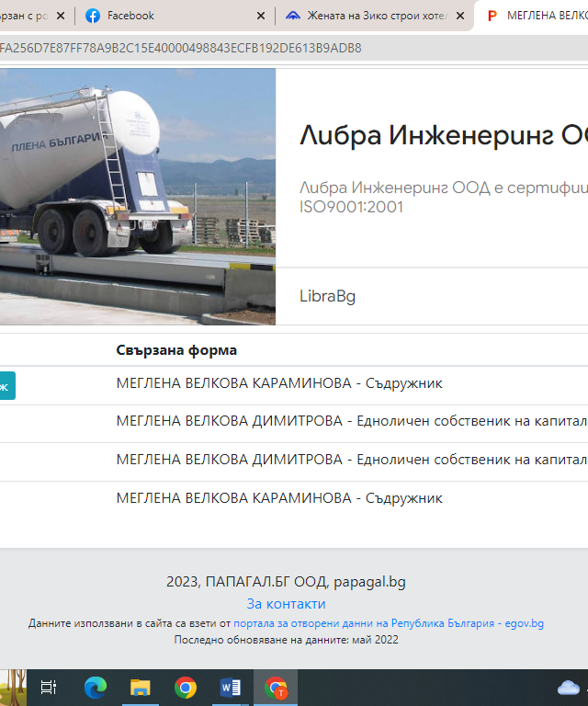Click the teal button beside first КАРАМИНОВА row
588x706 pixels.
tap(6, 385)
